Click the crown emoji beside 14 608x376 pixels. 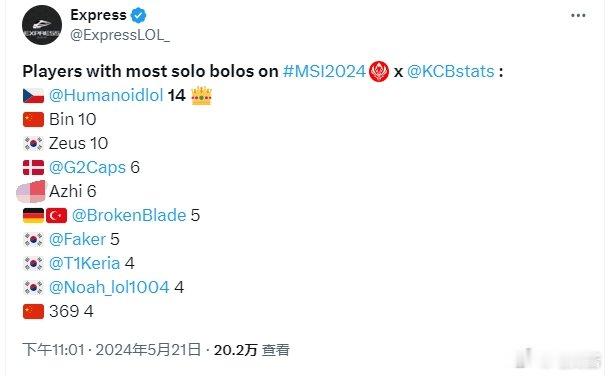click(202, 95)
